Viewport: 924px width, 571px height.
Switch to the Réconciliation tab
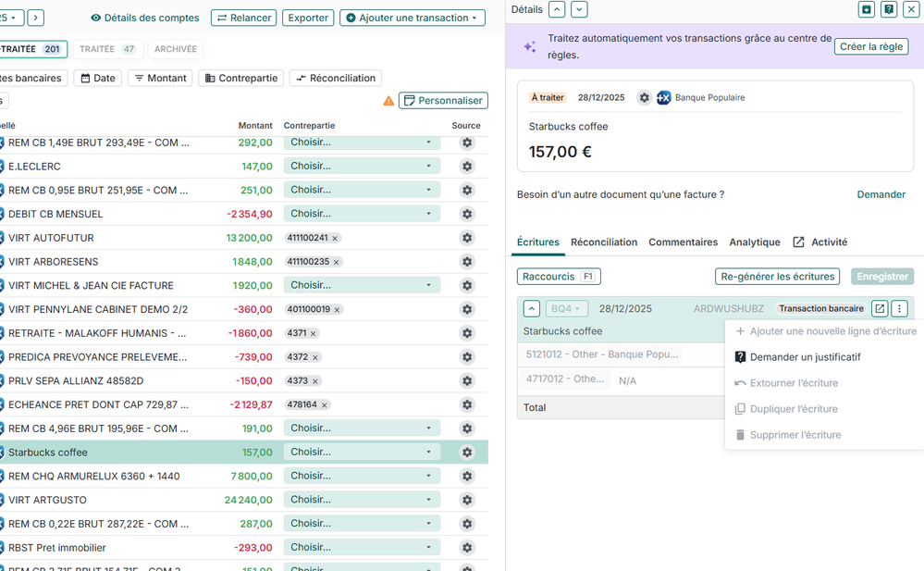604,242
